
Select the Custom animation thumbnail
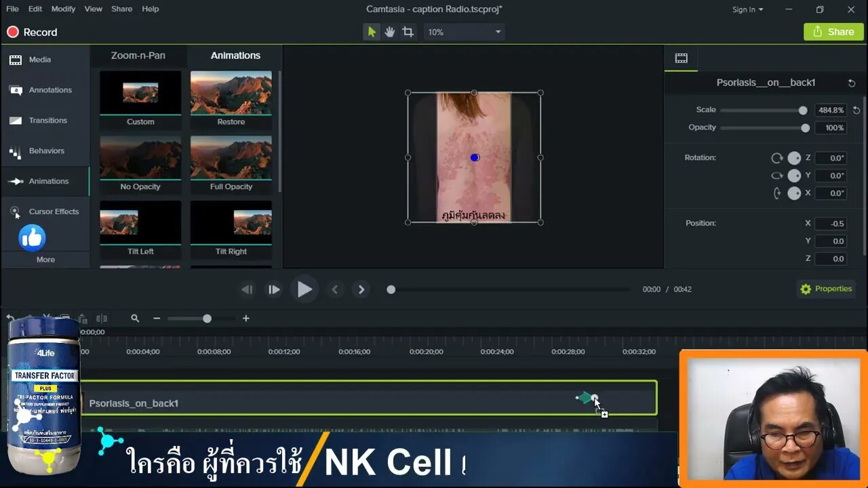(x=140, y=99)
